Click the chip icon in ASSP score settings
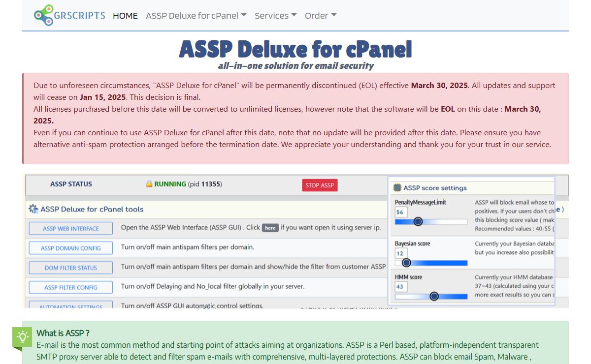591x364 pixels. point(397,188)
